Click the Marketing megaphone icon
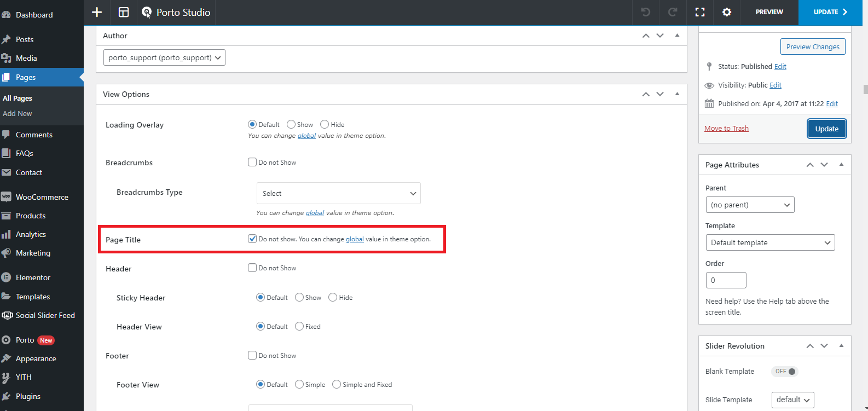This screenshot has width=868, height=411. (x=6, y=253)
